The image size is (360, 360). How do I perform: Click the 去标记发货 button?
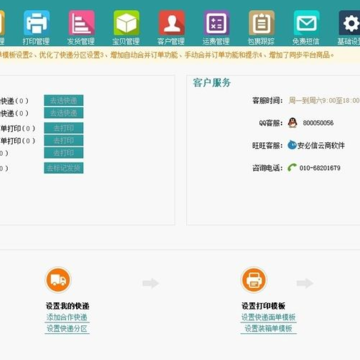pyautogui.click(x=64, y=168)
